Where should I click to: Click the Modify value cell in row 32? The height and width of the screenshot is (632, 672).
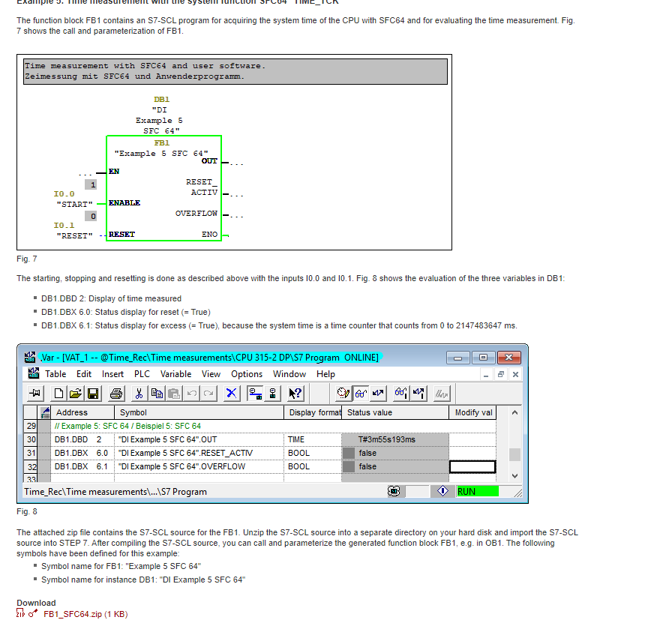tap(472, 466)
